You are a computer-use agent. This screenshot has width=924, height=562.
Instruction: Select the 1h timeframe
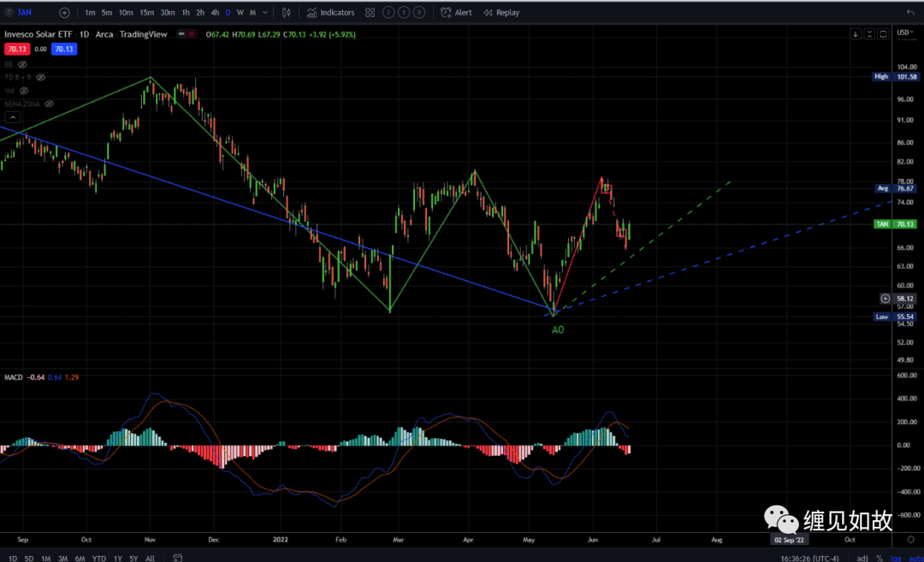(186, 12)
